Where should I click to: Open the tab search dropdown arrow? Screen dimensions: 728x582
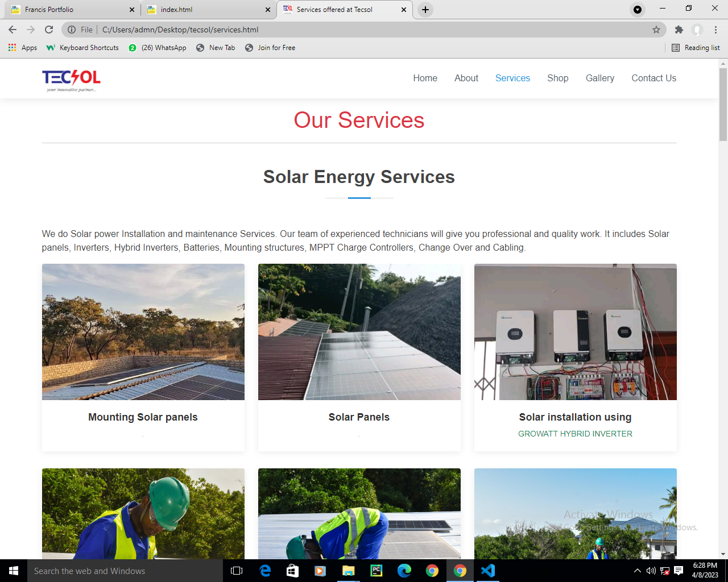pyautogui.click(x=638, y=10)
